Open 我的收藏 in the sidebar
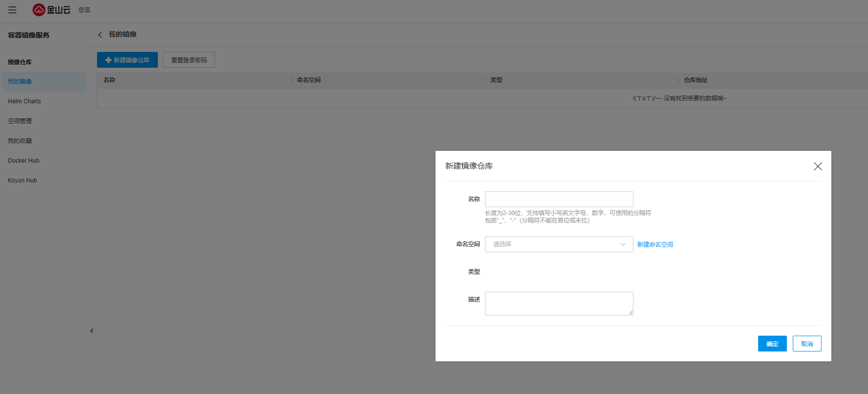 pos(20,141)
